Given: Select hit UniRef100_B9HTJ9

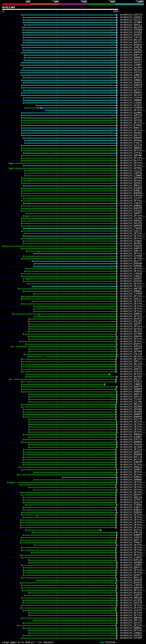Looking at the screenshot, I should click(x=131, y=55).
